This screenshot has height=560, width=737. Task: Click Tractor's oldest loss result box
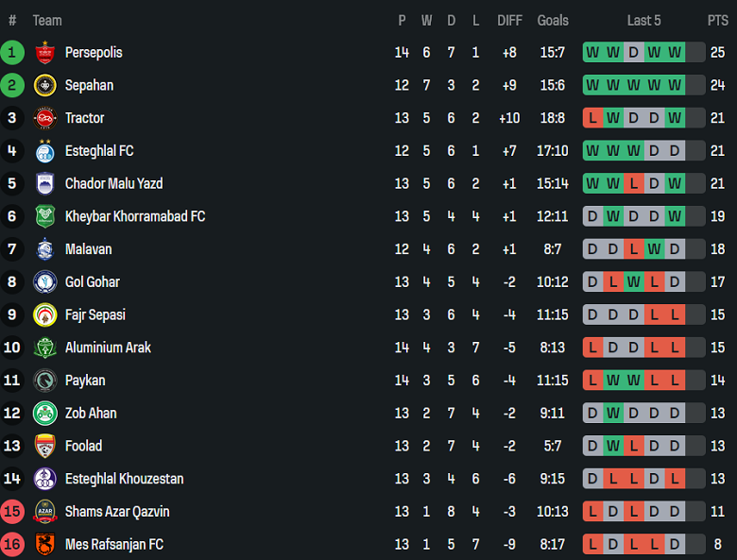pyautogui.click(x=592, y=118)
